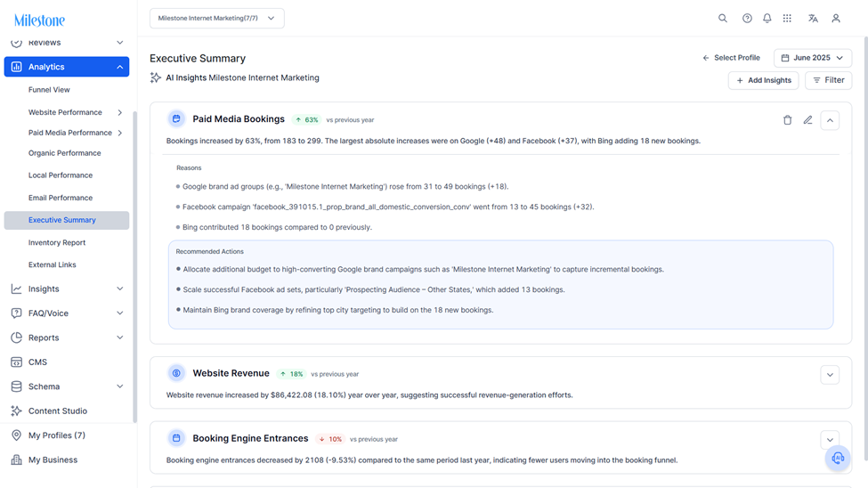Click the Filter button
The width and height of the screenshot is (868, 488).
point(828,80)
